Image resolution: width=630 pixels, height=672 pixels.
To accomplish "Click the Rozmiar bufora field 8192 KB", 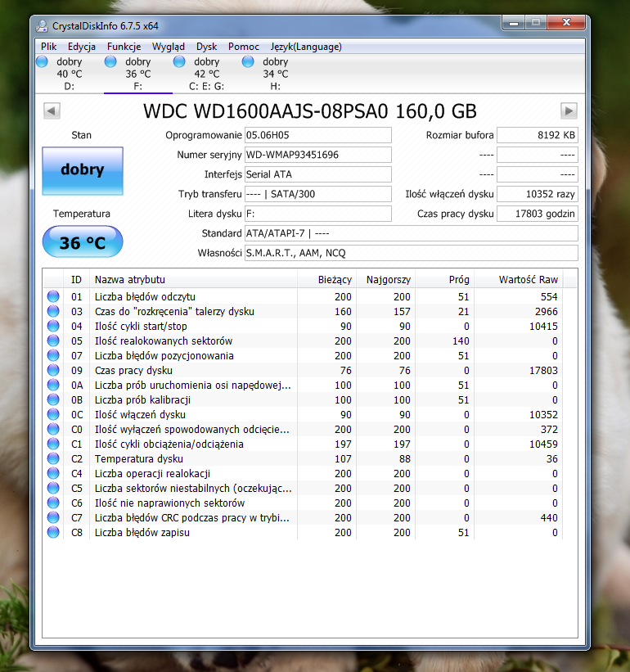I will (537, 135).
